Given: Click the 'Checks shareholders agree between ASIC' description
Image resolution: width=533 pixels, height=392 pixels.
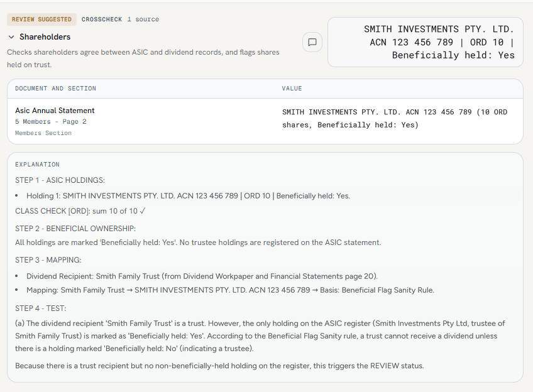Looking at the screenshot, I should [143, 58].
